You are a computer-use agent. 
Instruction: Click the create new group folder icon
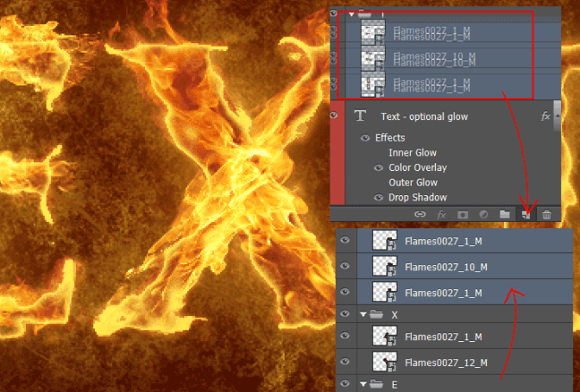point(505,213)
